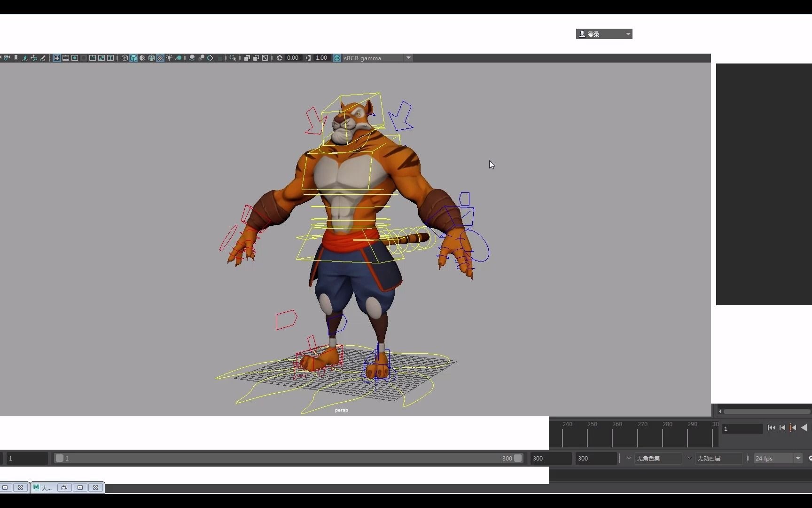Edit the playback end time field
The image size is (812, 508).
pos(551,458)
